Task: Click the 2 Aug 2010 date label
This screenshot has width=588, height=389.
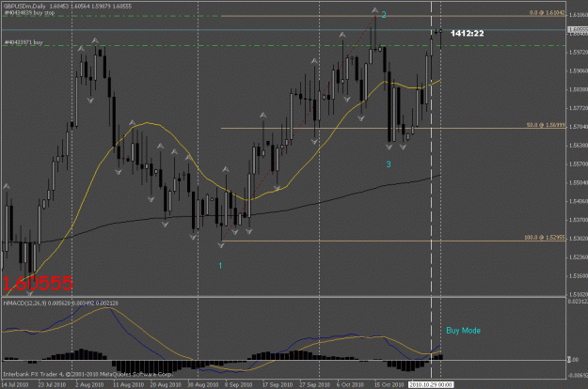Action: pyautogui.click(x=89, y=384)
